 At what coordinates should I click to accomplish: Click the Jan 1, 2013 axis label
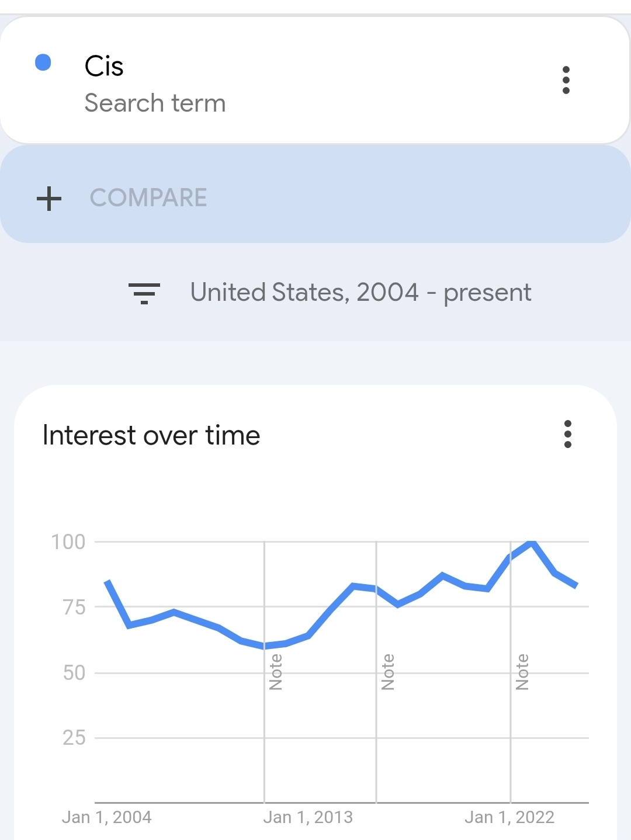[308, 817]
